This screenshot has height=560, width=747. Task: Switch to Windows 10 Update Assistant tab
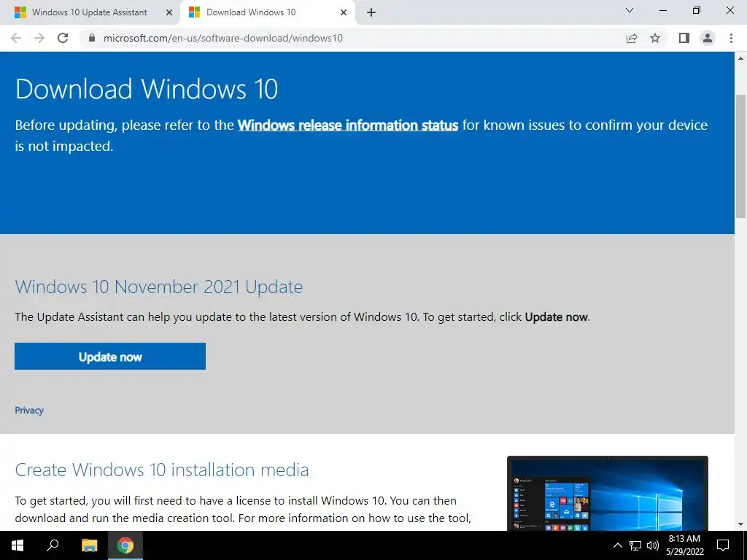coord(90,12)
